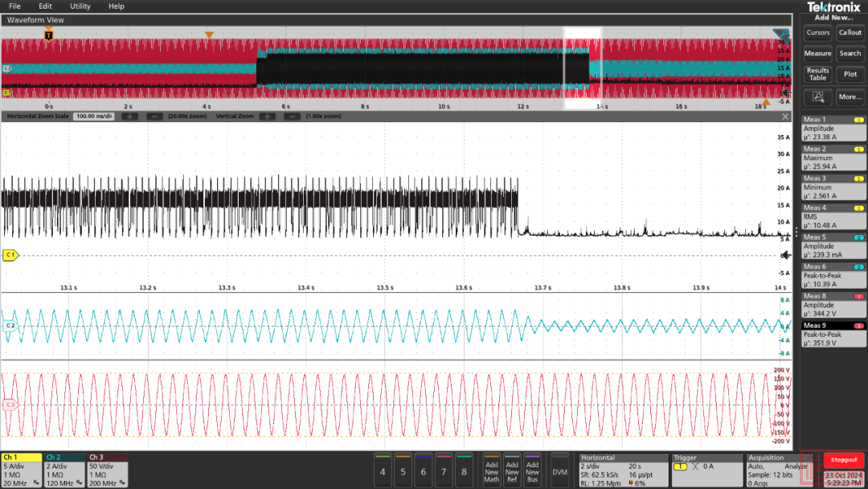Toggle the DVM button
The image size is (868, 489).
[x=559, y=471]
